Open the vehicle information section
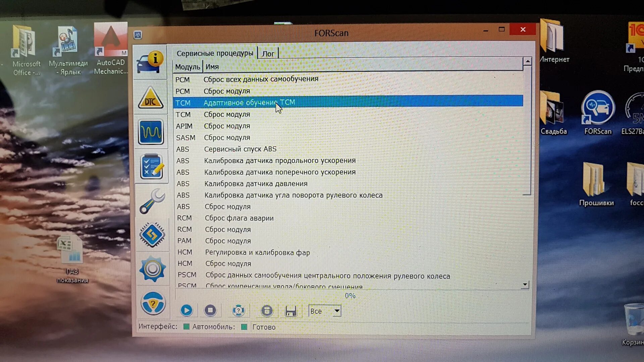 [150, 62]
